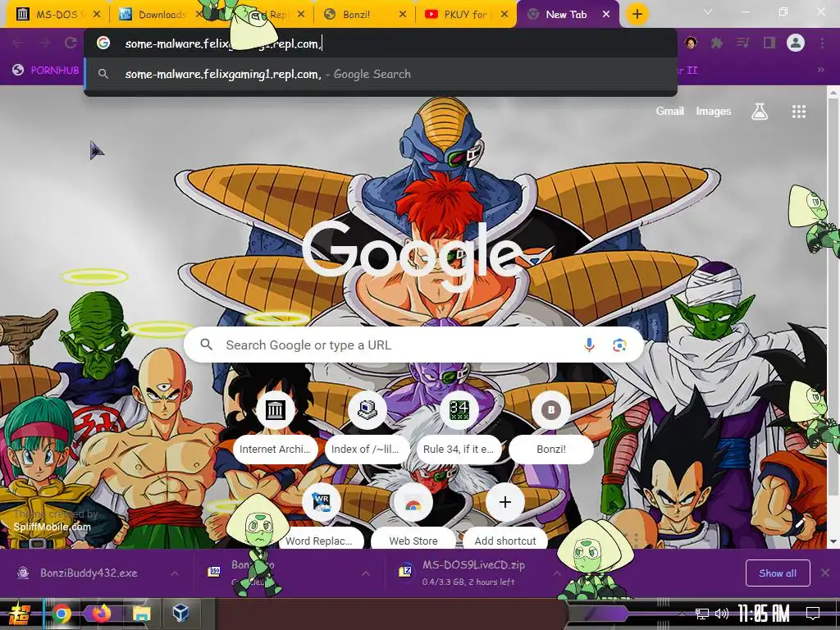Open the network icon in system tray
Viewport: 840px width, 630px height.
pos(701,614)
